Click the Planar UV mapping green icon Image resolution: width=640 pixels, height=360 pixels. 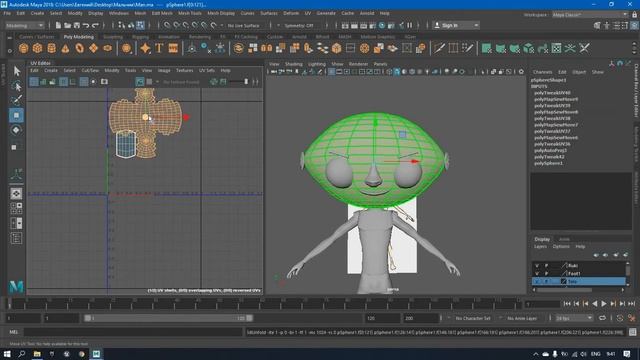(x=487, y=48)
